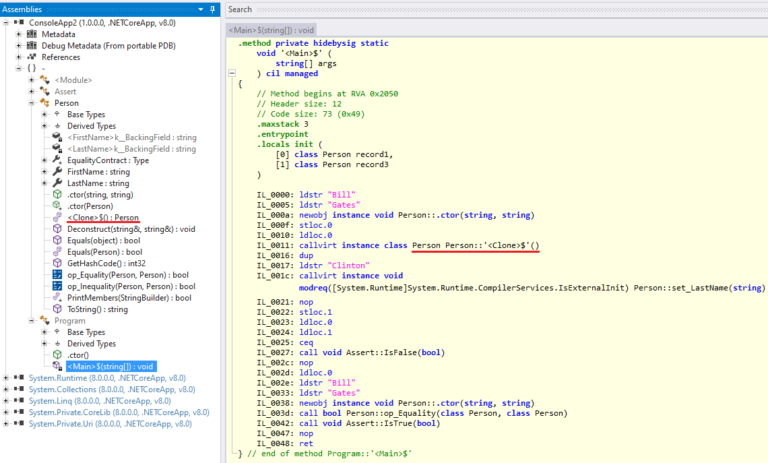Image resolution: width=768 pixels, height=463 pixels.
Task: Open System.Private.CoreLib assembly entry
Action: tap(119, 413)
